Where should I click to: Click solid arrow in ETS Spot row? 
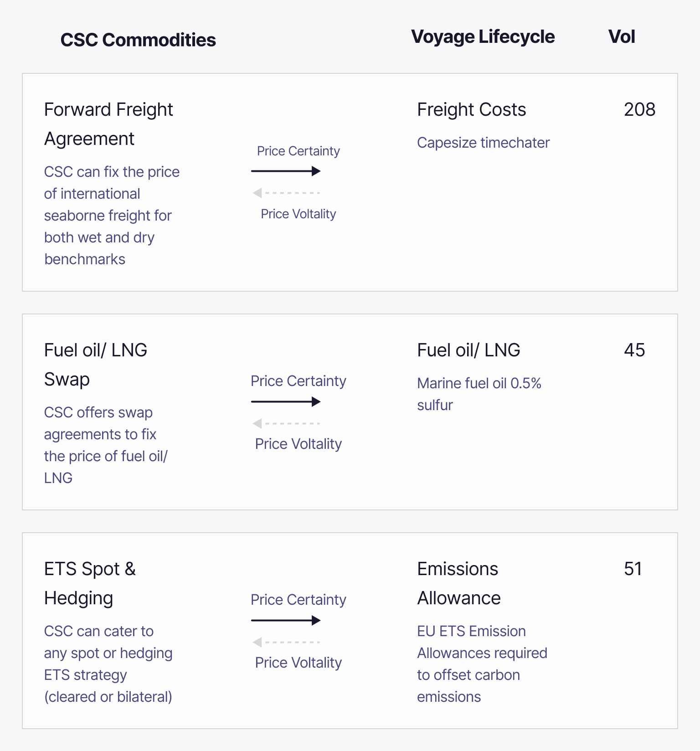pos(286,620)
